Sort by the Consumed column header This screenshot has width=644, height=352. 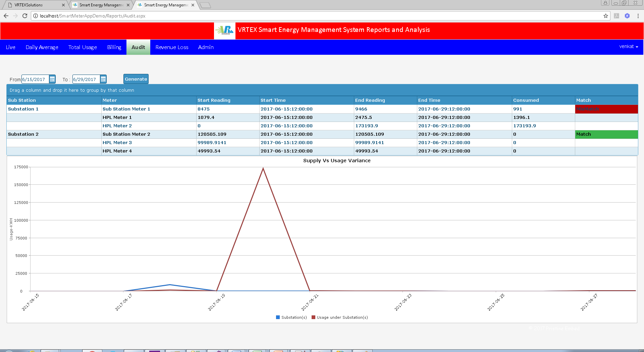coord(526,100)
